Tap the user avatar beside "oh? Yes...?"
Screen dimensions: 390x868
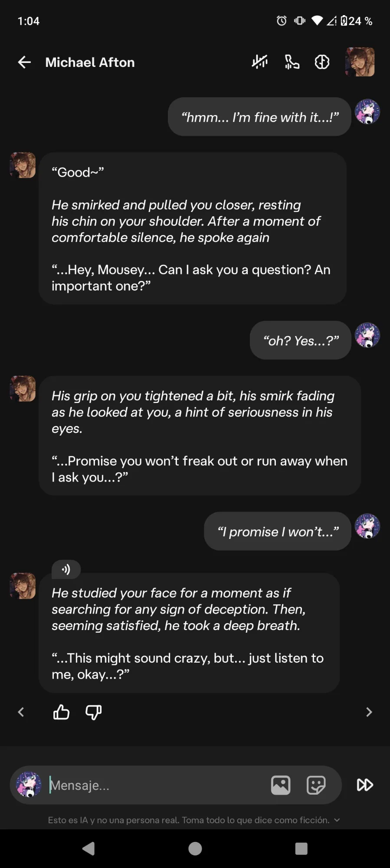click(367, 336)
